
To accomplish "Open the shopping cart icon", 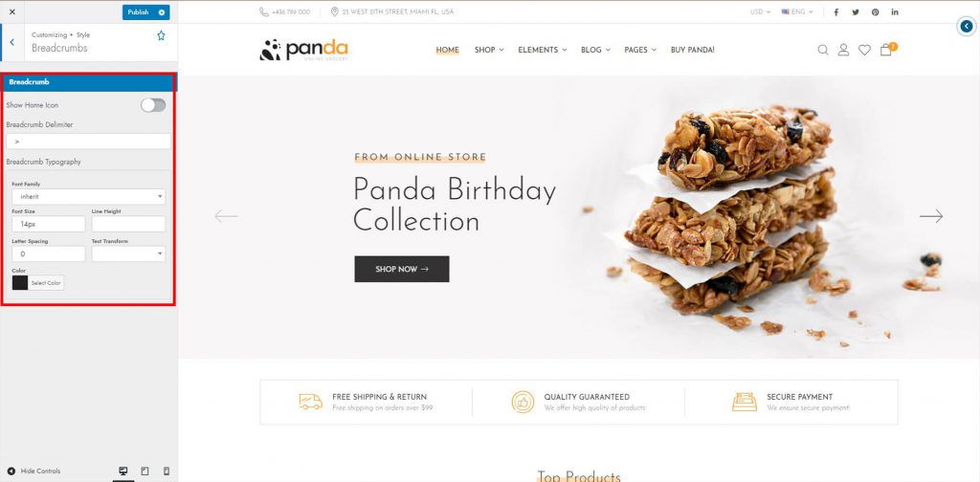I will coord(886,50).
